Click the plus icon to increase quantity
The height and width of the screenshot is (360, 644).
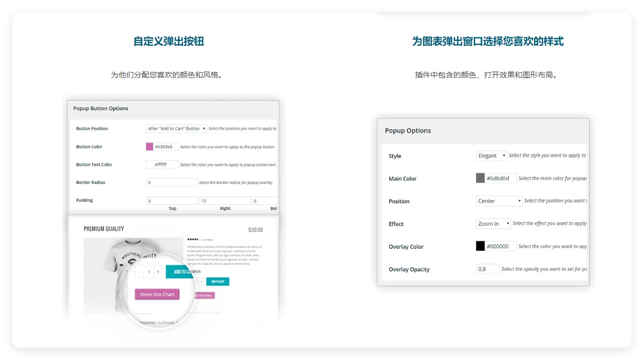(158, 272)
